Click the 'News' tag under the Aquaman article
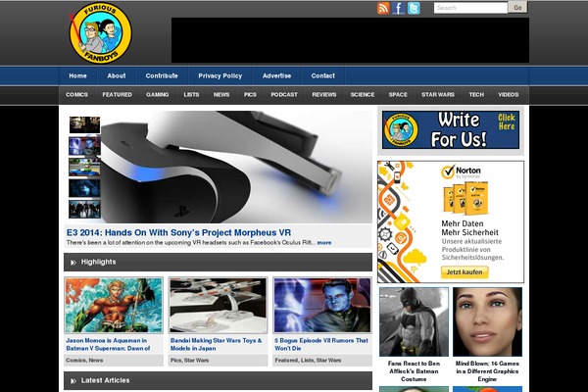588x392 pixels. click(x=96, y=361)
